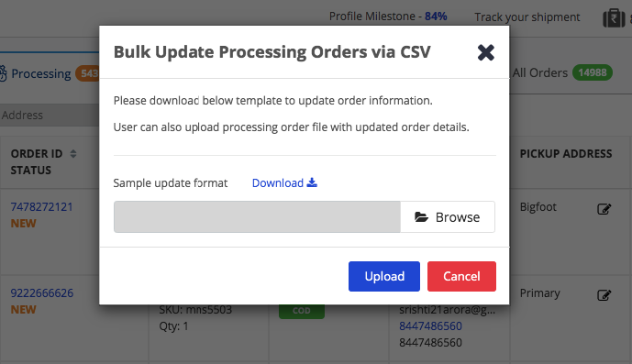Sort by Order ID arrows

73,154
